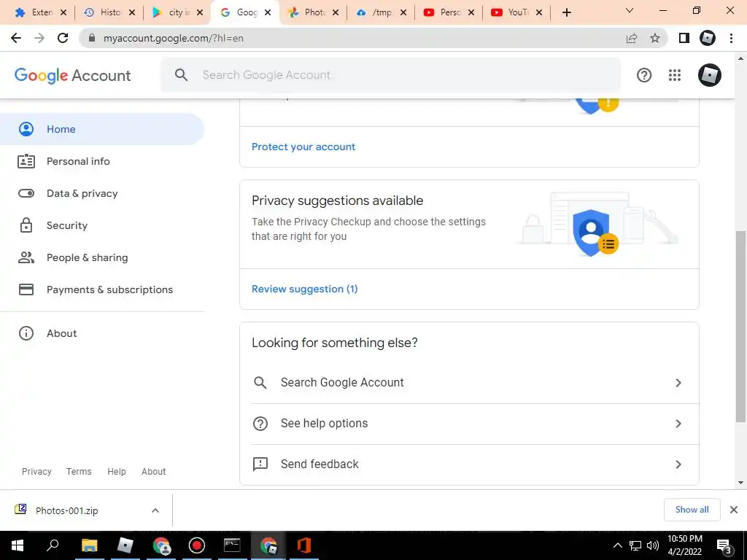Reload the current page
Screen dimensions: 747x560
[63, 38]
